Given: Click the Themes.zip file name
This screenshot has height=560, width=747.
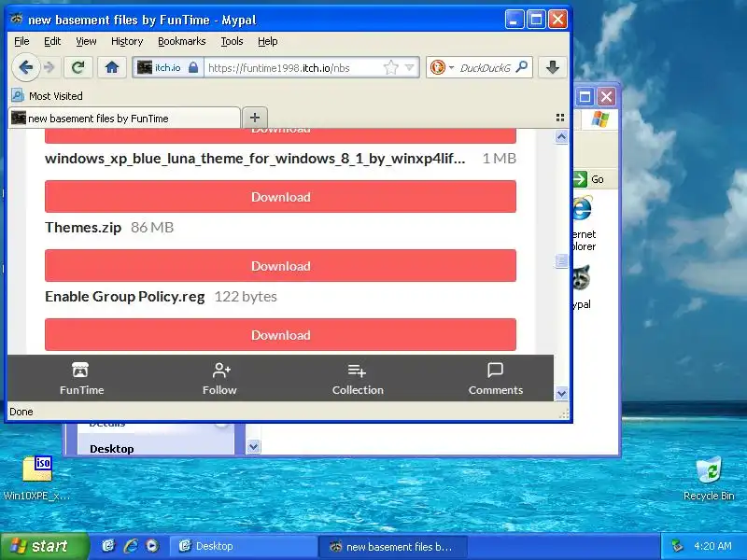Looking at the screenshot, I should click(83, 227).
